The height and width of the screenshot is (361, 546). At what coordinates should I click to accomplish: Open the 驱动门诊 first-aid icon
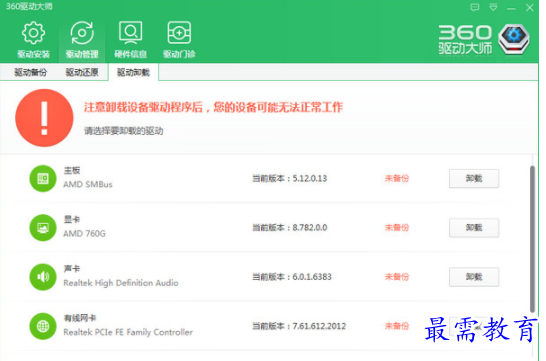(x=179, y=33)
